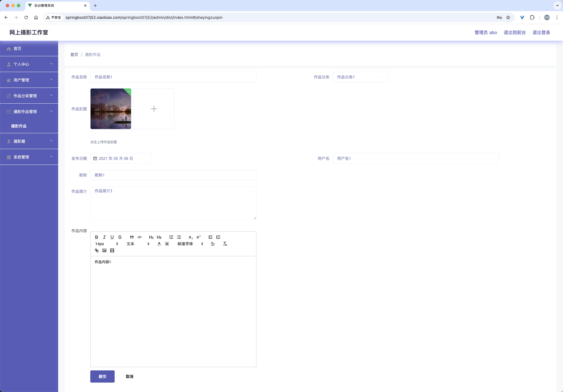Click 首页 breadcrumb link

tap(74, 55)
